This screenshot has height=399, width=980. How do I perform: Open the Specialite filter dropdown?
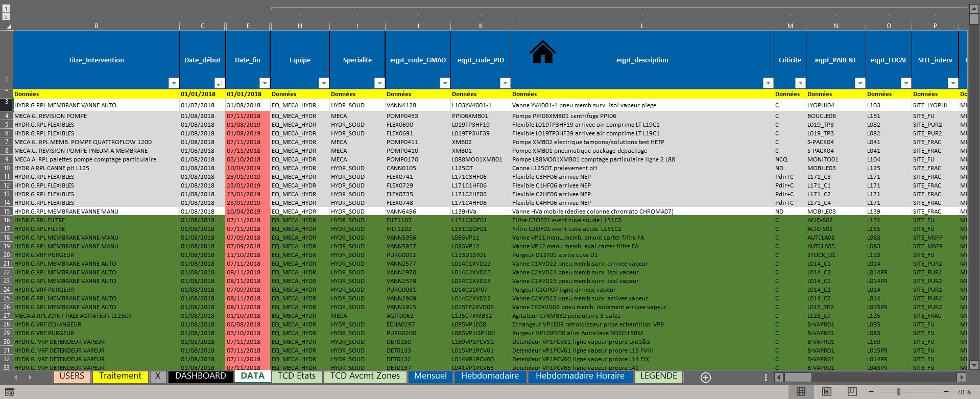tap(379, 83)
